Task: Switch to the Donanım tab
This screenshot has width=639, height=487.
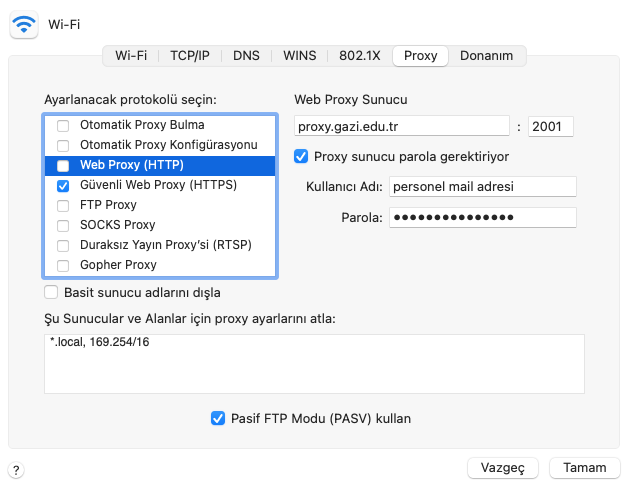Action: (487, 55)
